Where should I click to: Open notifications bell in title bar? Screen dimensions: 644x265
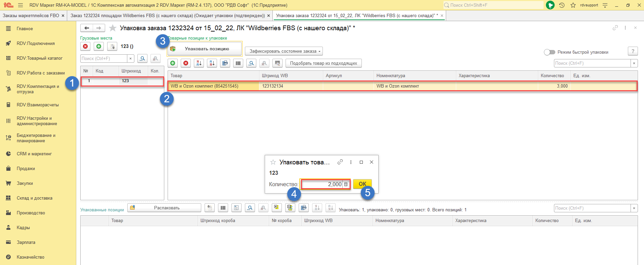point(550,5)
